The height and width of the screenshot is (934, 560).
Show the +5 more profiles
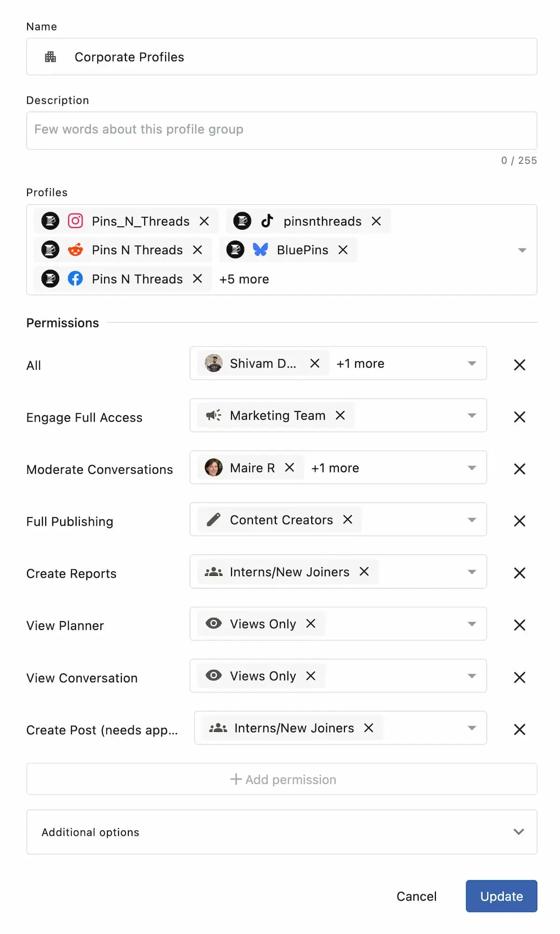(244, 279)
